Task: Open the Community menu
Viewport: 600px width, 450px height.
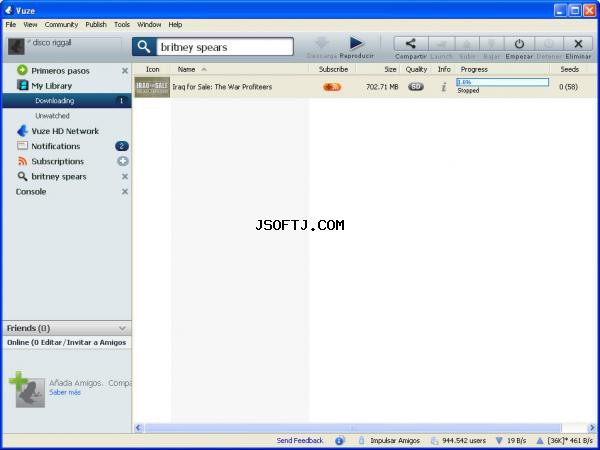Action: coord(61,24)
